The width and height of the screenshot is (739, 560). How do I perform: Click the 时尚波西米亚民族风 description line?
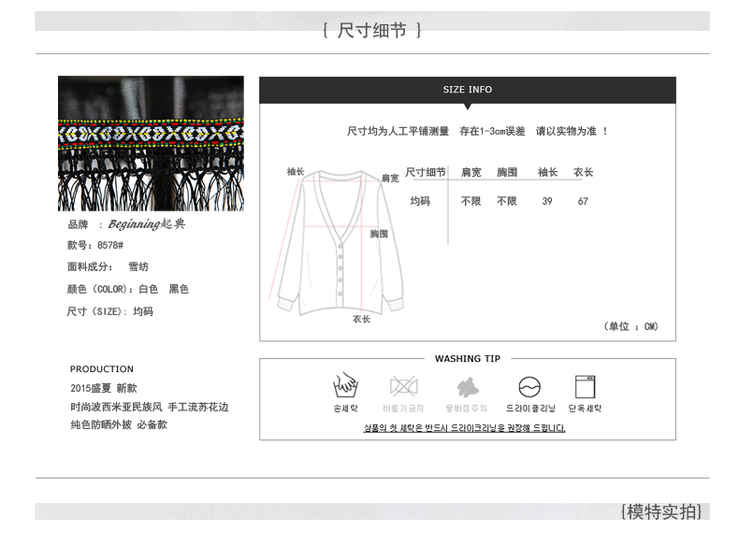point(150,407)
